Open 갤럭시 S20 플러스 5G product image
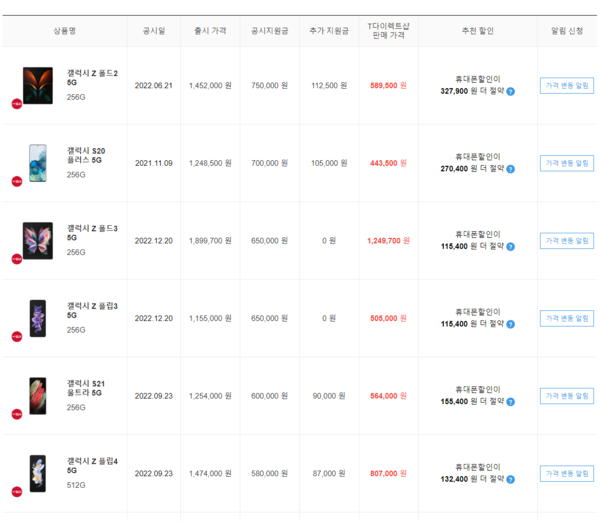The height and width of the screenshot is (521, 600). pos(38,163)
